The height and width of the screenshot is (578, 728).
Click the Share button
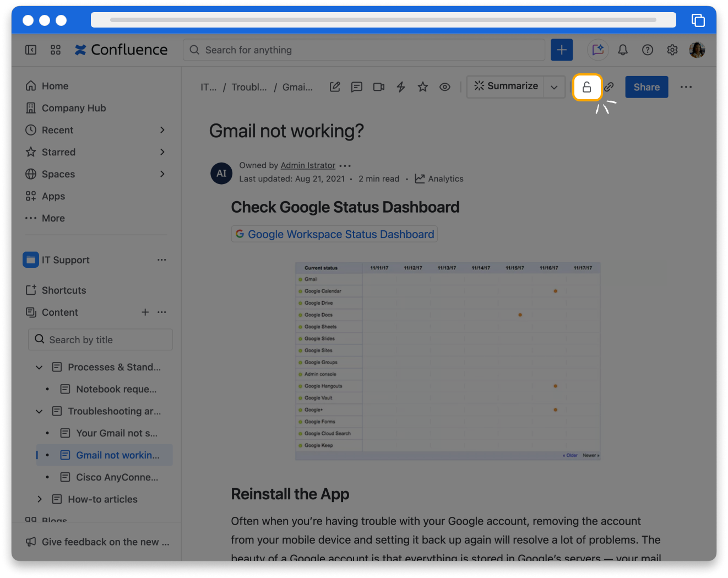point(646,87)
